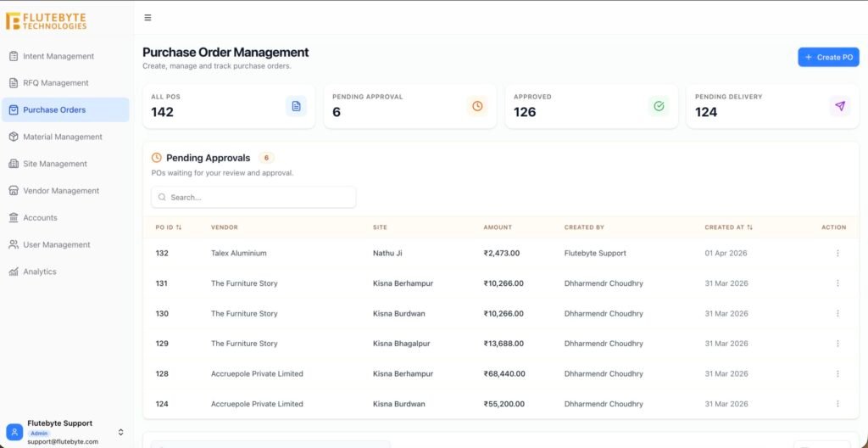Click amount ₹2,473.00
Viewport: 868px width, 448px height.
[x=502, y=254]
